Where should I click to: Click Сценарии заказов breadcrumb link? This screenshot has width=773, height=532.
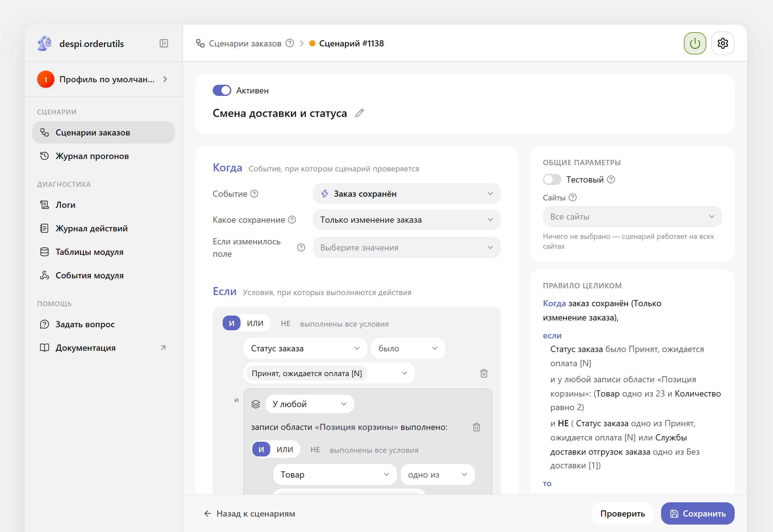[245, 43]
